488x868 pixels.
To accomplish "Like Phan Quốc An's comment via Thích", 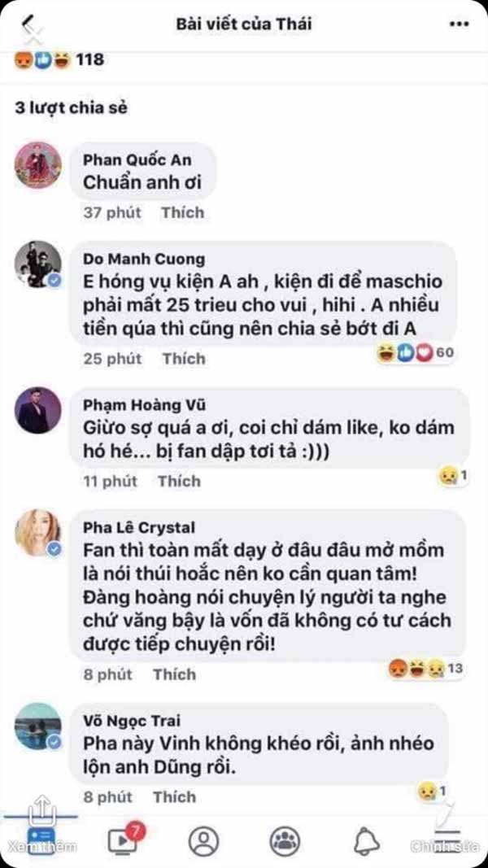I will (182, 212).
